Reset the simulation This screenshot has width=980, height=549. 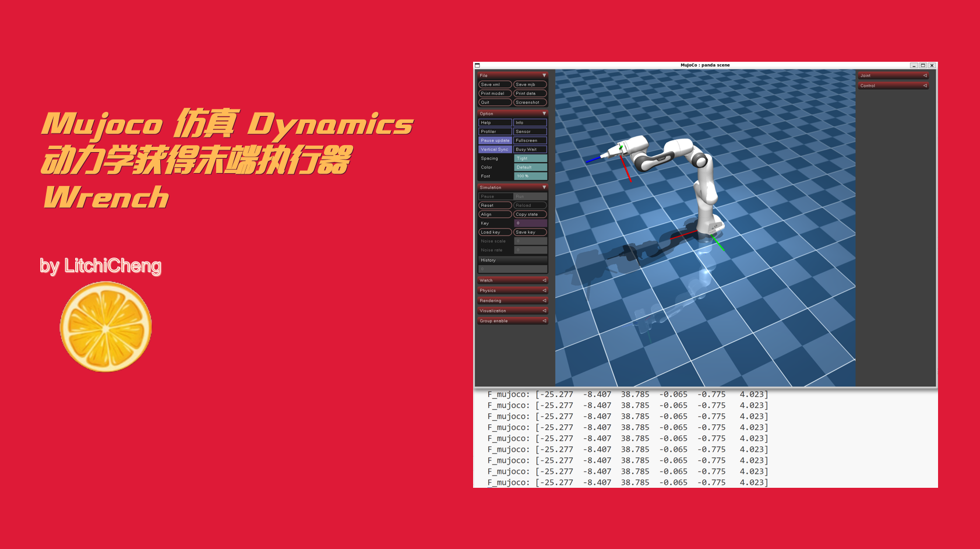[x=494, y=205]
